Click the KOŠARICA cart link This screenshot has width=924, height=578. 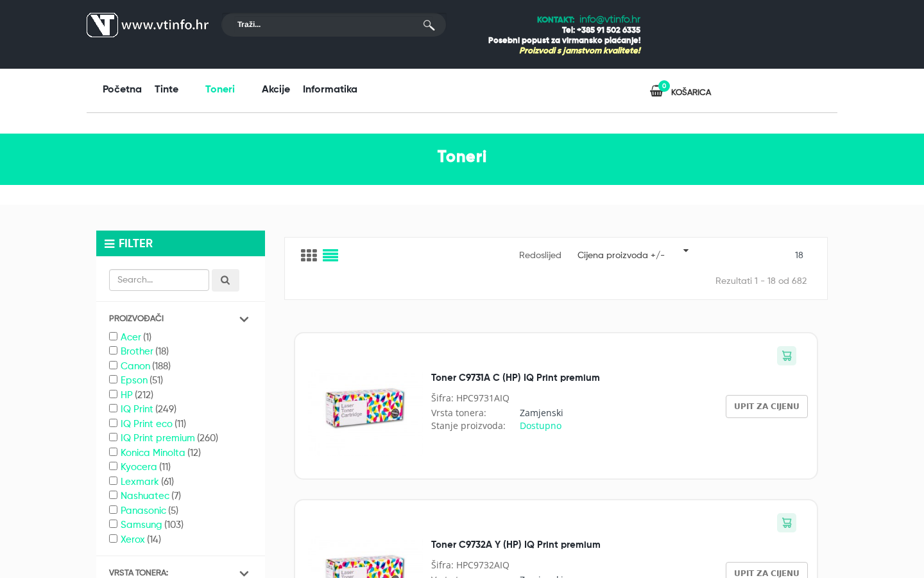[x=691, y=92]
